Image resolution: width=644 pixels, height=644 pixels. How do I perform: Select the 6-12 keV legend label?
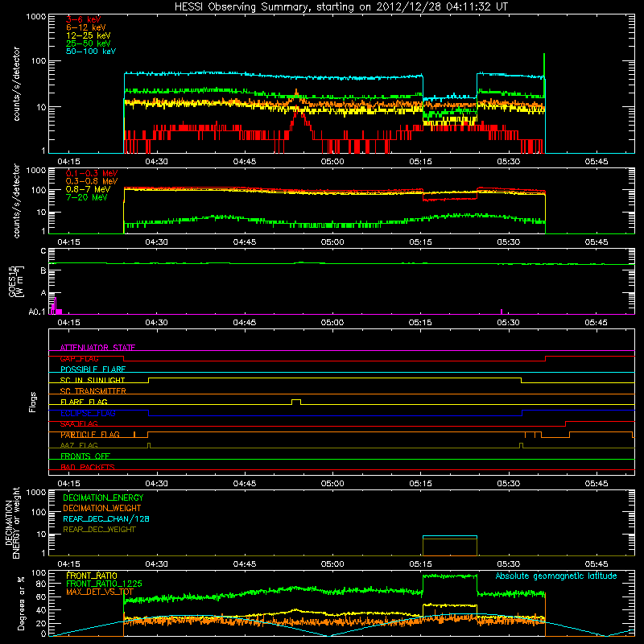click(x=86, y=27)
